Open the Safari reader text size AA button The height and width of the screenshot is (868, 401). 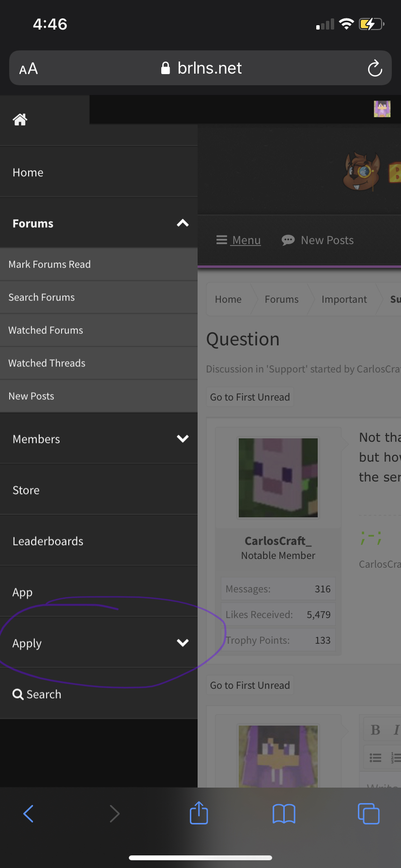(29, 69)
